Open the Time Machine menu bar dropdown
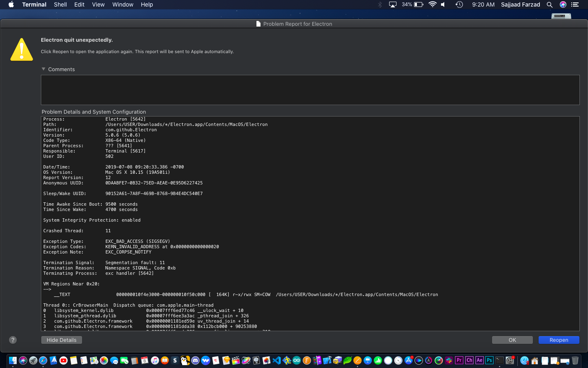The width and height of the screenshot is (588, 368). pyautogui.click(x=459, y=4)
